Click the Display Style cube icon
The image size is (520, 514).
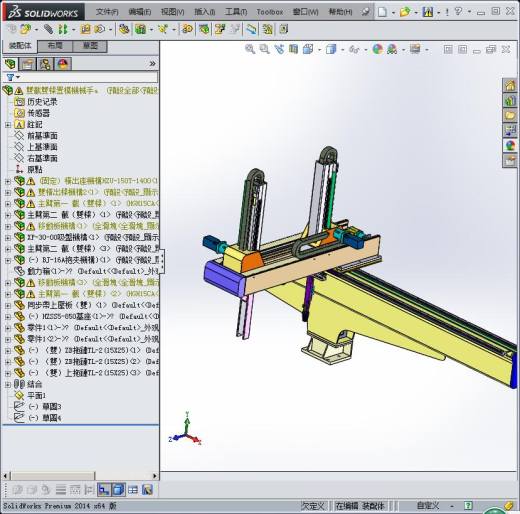pos(331,49)
